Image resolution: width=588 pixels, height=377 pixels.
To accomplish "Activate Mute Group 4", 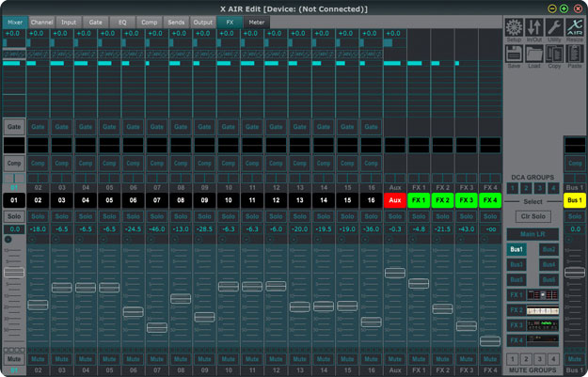I will [553, 359].
